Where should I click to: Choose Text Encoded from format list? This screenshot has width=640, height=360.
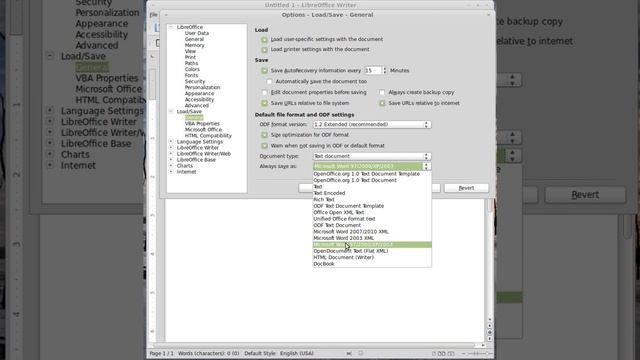point(372,193)
